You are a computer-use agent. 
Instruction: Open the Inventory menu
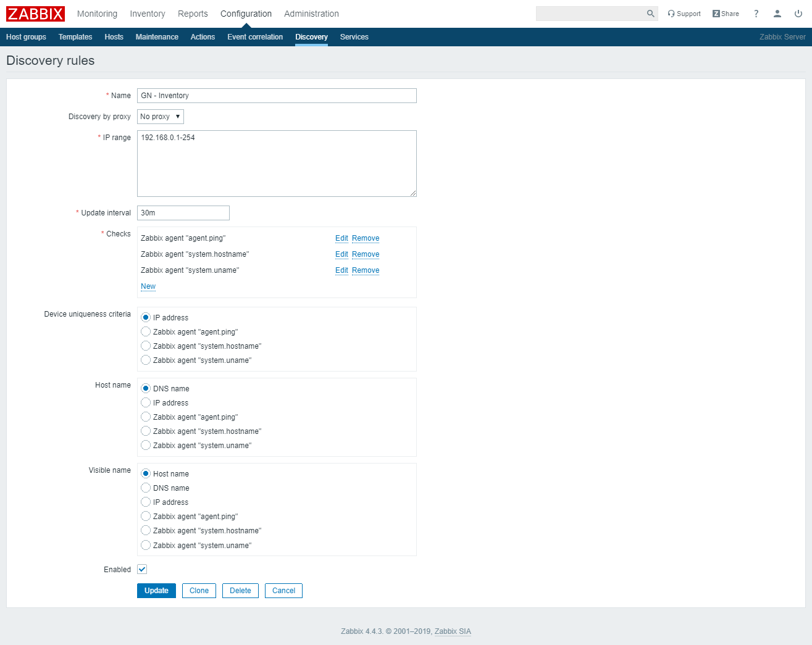148,14
